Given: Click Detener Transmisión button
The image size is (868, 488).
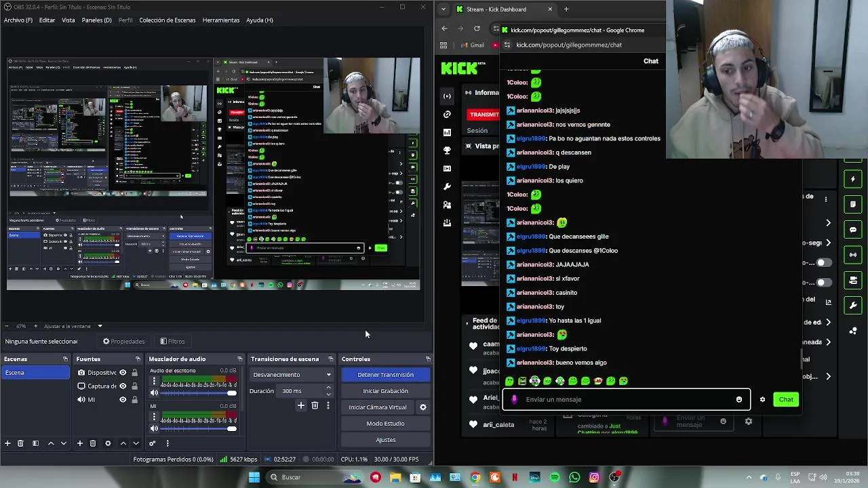Looking at the screenshot, I should [x=385, y=375].
